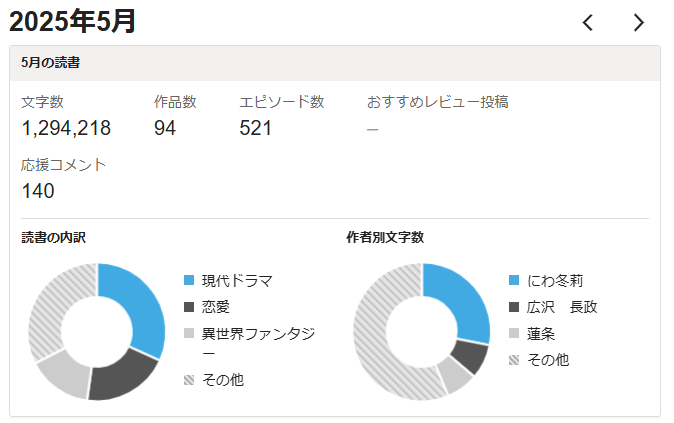Click the light gray 蓮条 legend swatch
The width and height of the screenshot is (674, 423).
tap(515, 333)
